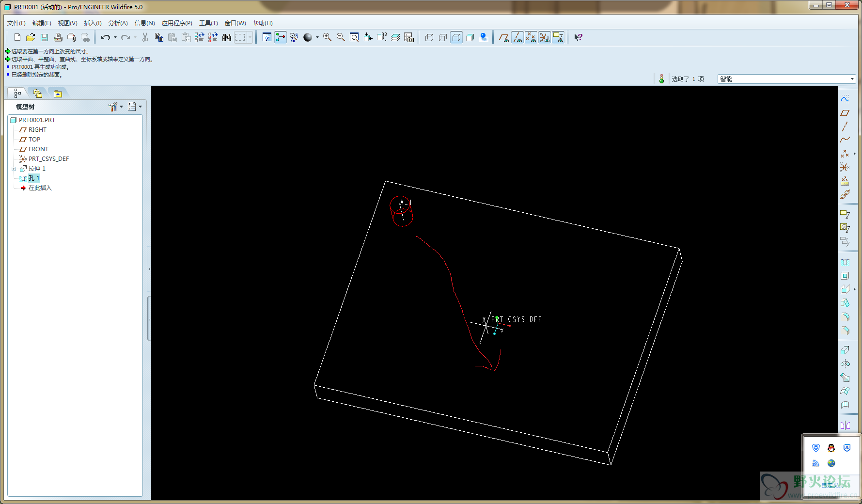Click the Zoom Out magnifier
The height and width of the screenshot is (504, 862).
341,37
